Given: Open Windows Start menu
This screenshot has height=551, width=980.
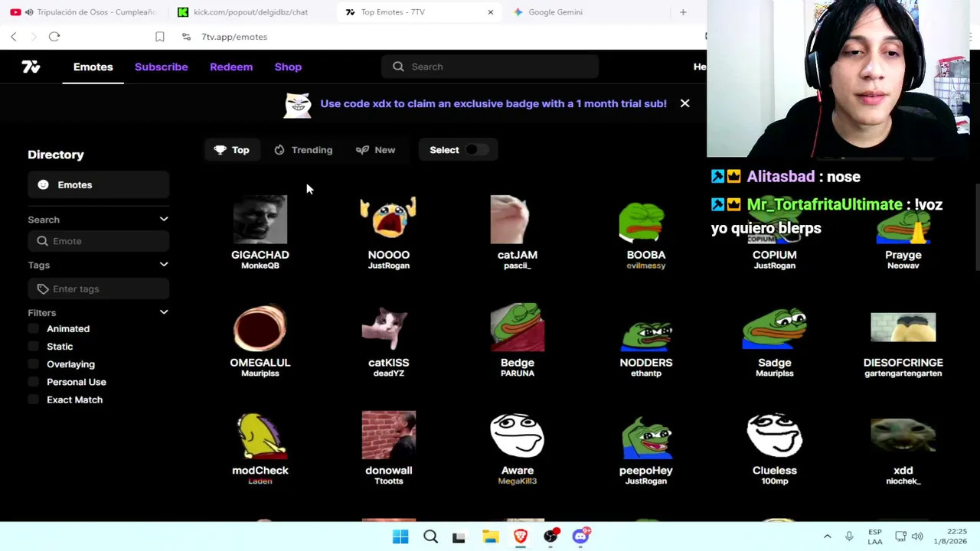Looking at the screenshot, I should [x=400, y=536].
